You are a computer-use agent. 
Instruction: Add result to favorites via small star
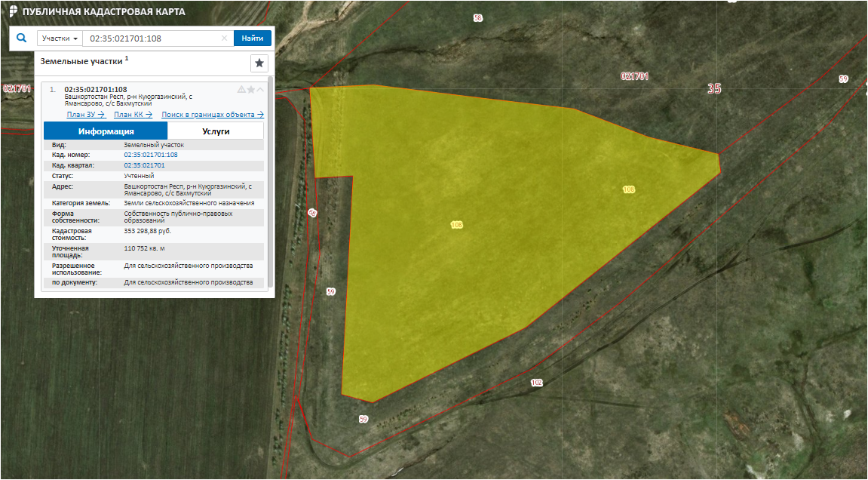251,89
